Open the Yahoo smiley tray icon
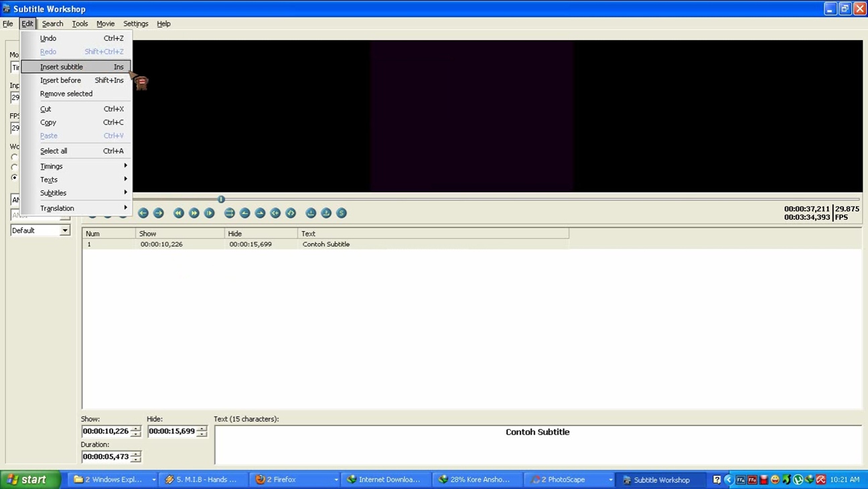The image size is (868, 489). click(775, 480)
